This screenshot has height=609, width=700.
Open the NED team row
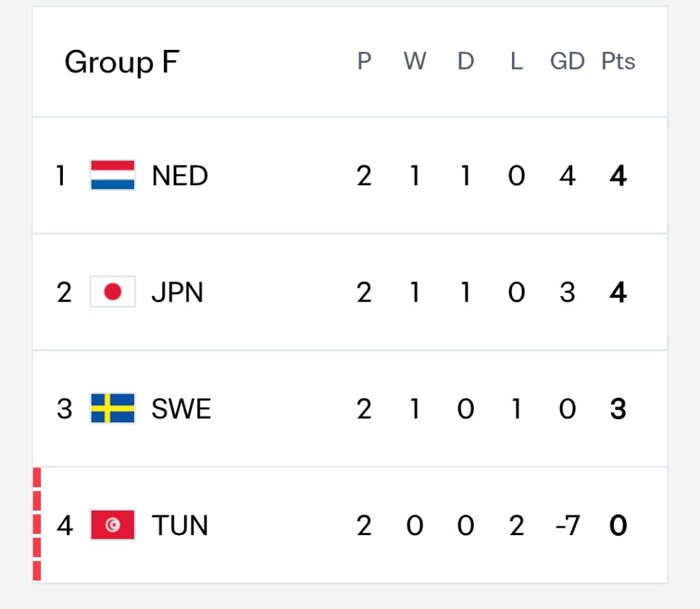click(x=350, y=175)
